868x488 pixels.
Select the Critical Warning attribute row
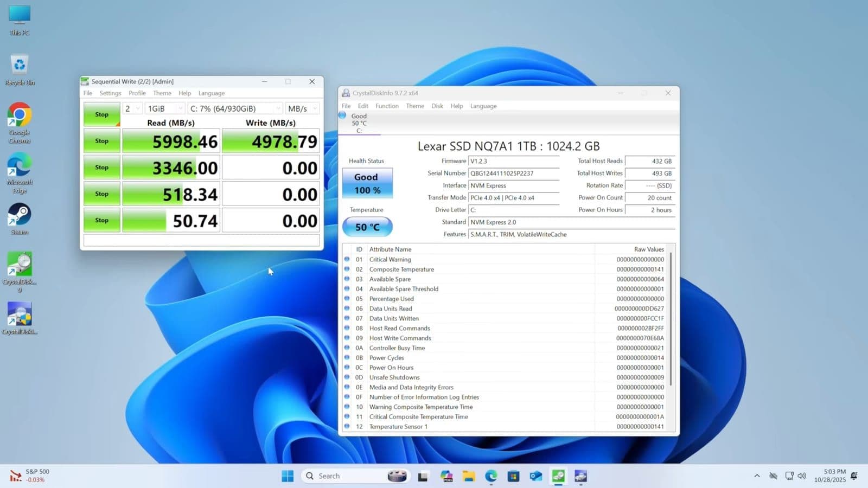(505, 260)
